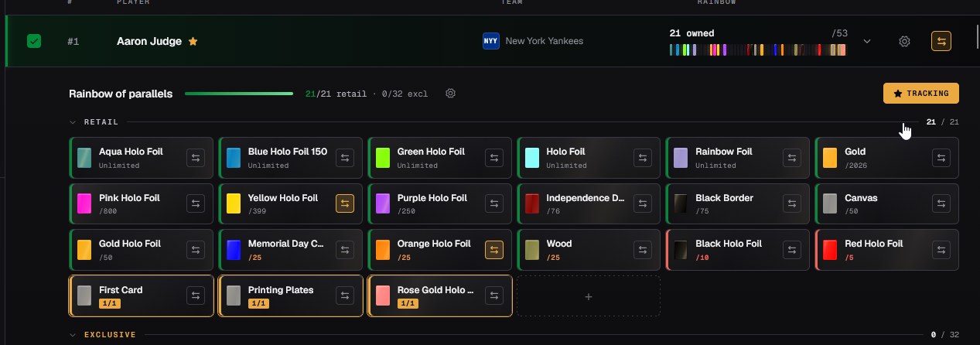980x345 pixels.
Task: Click orange swap button in Aaron Judge row
Action: point(941,41)
